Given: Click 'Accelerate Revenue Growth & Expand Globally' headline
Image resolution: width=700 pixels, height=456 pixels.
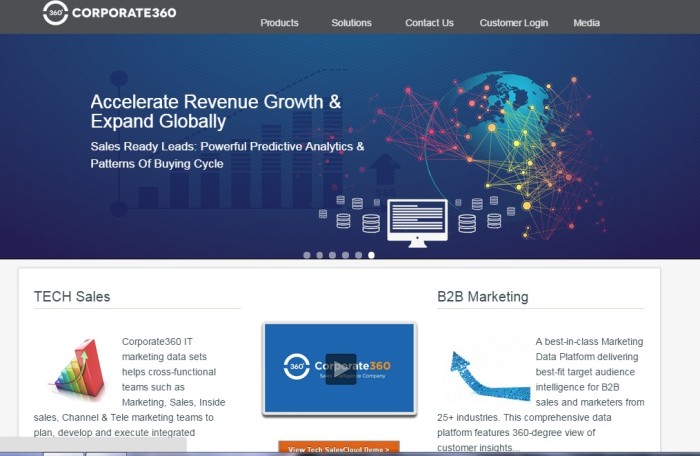Looking at the screenshot, I should [x=216, y=111].
